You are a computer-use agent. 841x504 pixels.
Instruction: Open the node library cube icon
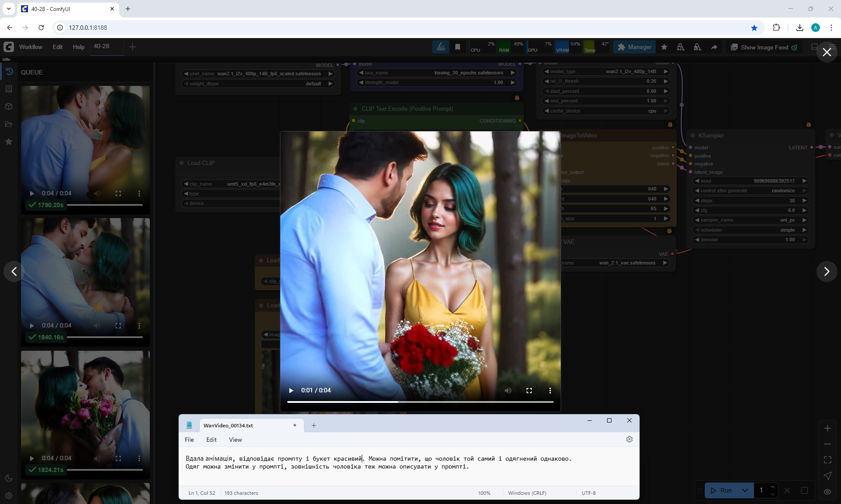click(9, 106)
